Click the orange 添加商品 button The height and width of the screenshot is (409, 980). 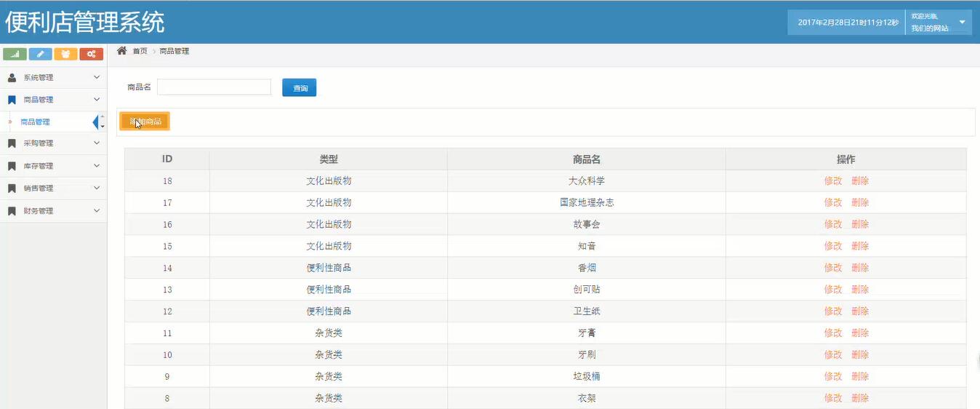click(145, 122)
